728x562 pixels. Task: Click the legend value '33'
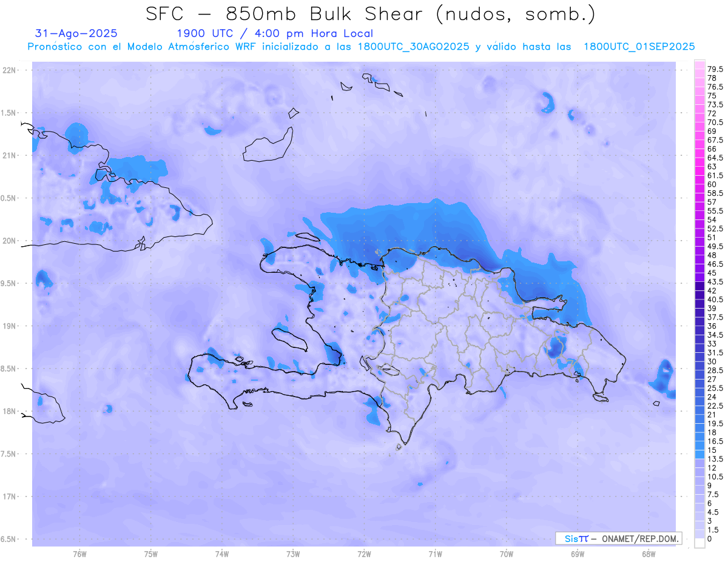pos(712,344)
